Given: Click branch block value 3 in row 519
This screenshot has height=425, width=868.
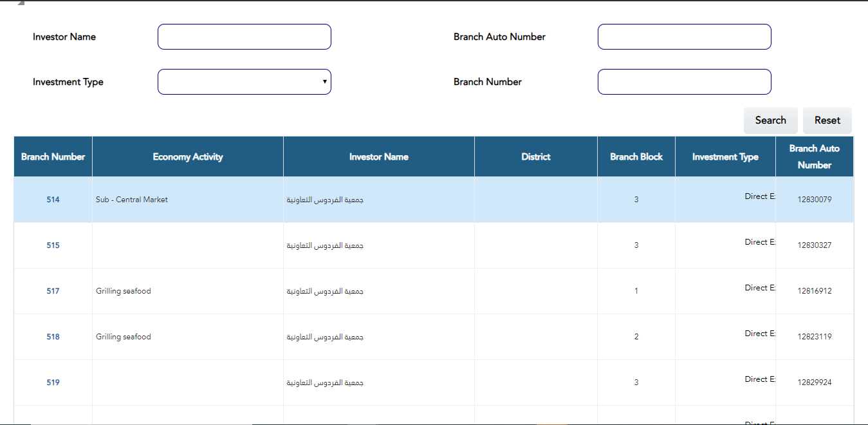Looking at the screenshot, I should click(636, 382).
